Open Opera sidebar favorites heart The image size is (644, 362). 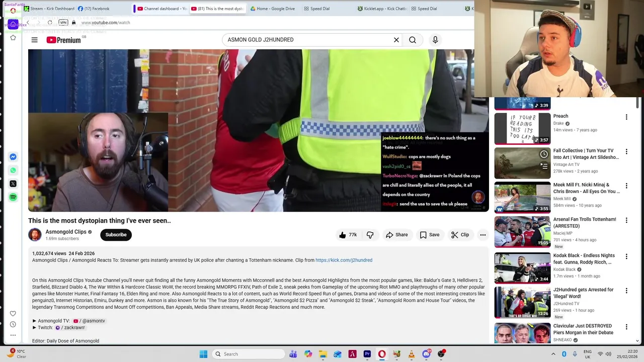pos(13,313)
